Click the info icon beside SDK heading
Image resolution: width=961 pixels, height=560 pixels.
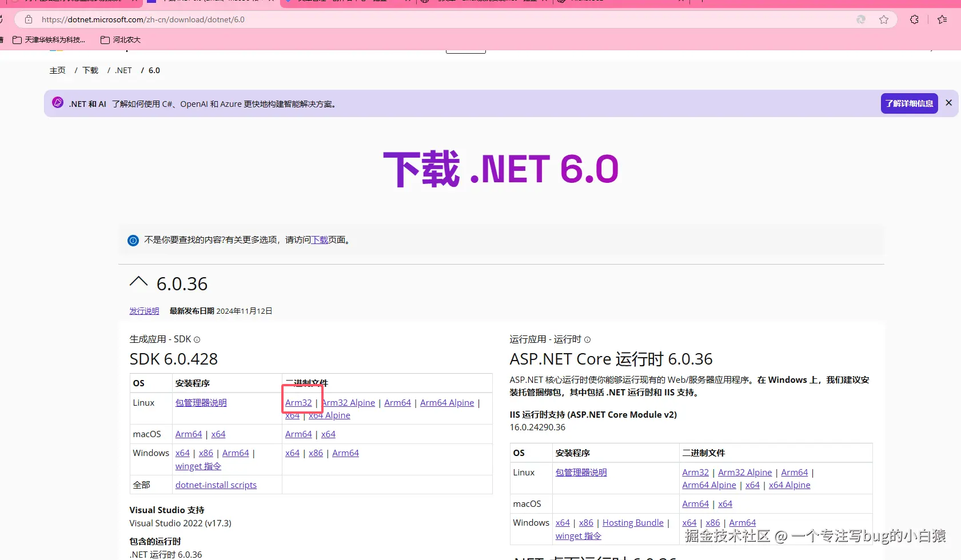[x=197, y=339]
